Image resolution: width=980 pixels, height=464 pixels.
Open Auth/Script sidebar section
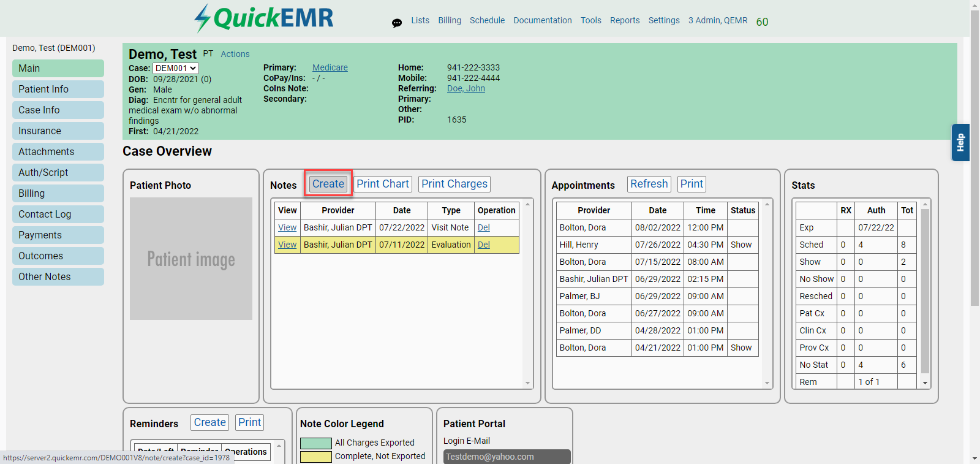click(58, 172)
